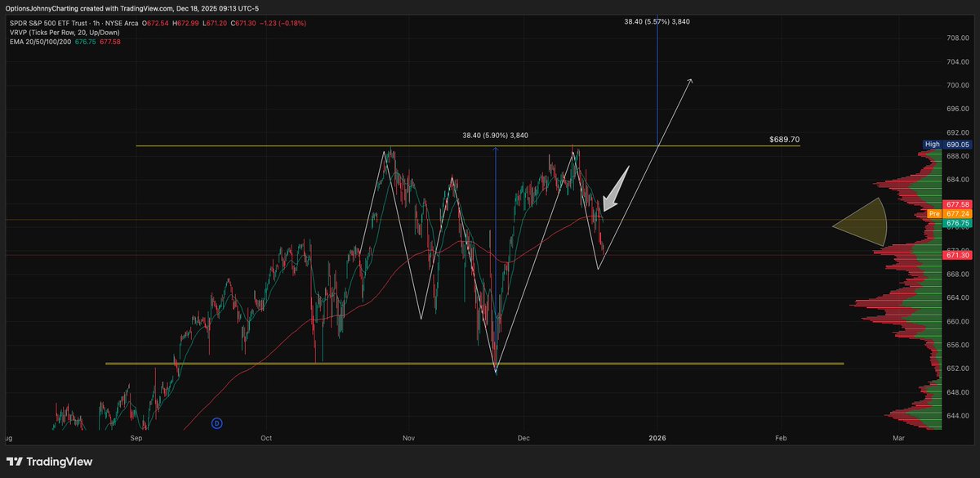This screenshot has height=478, width=980.
Task: Click the 660.00 price axis label
Action: [957, 321]
